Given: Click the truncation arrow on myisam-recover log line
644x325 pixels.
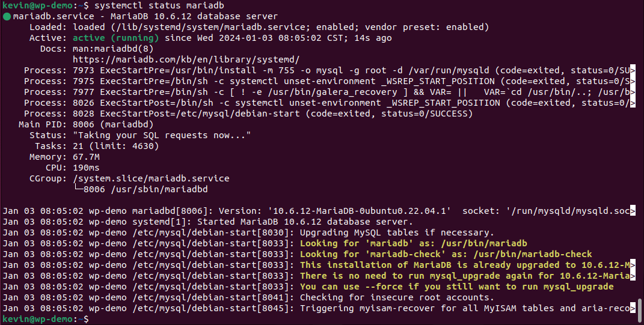Looking at the screenshot, I should [x=633, y=308].
